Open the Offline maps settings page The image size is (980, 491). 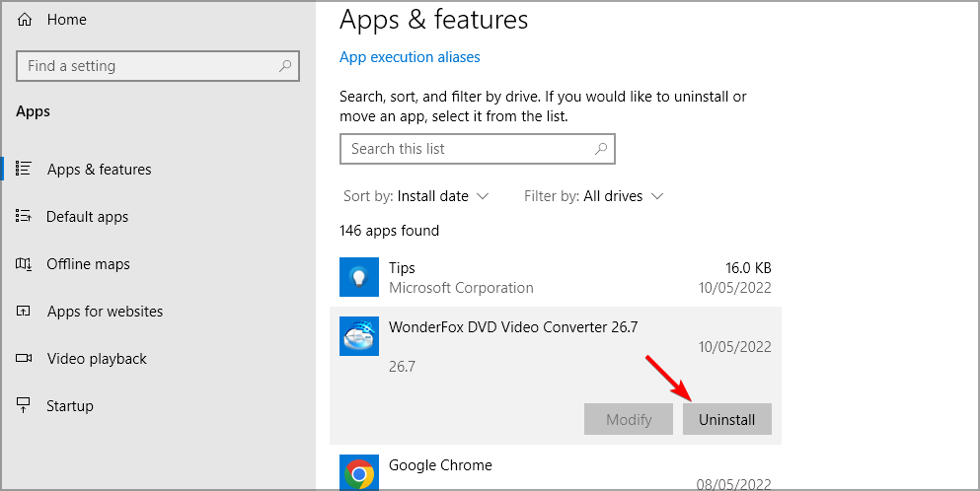(x=88, y=263)
